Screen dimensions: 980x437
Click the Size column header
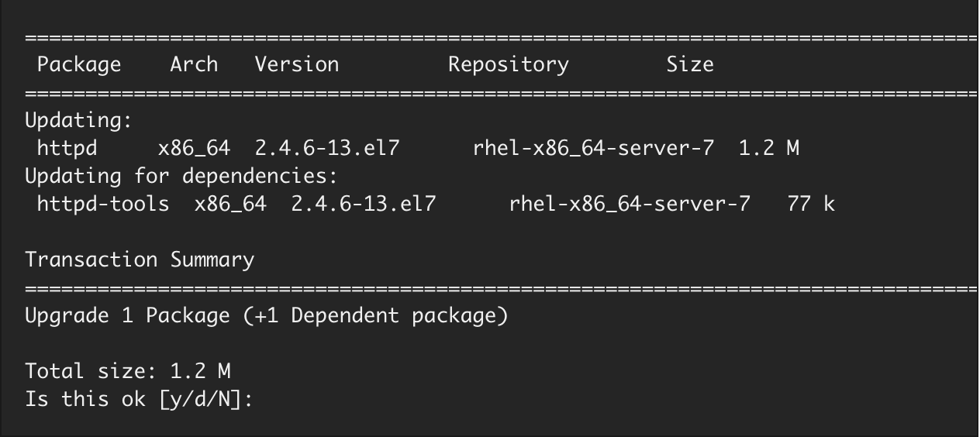[690, 64]
